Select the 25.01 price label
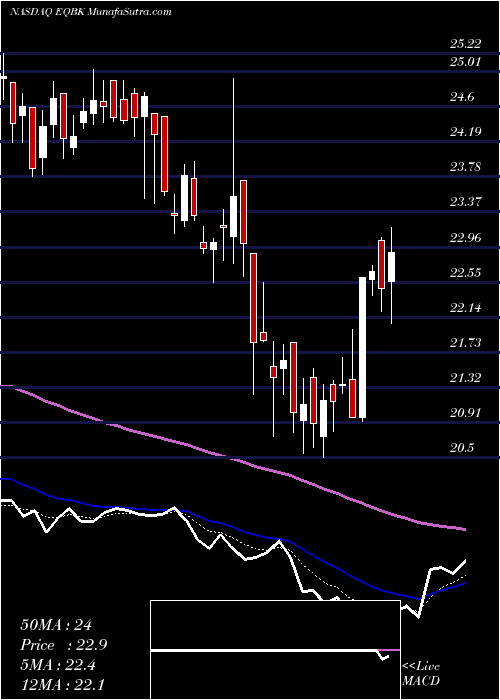 click(x=465, y=61)
